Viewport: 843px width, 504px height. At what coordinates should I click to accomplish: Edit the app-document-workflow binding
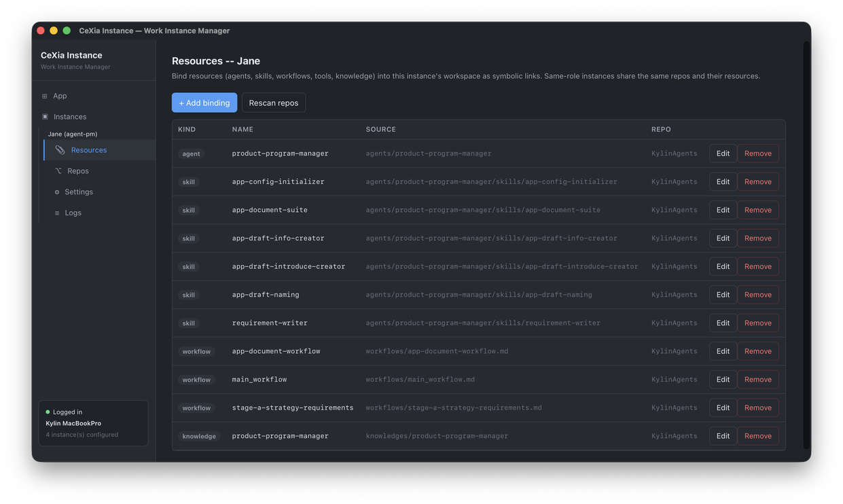723,351
